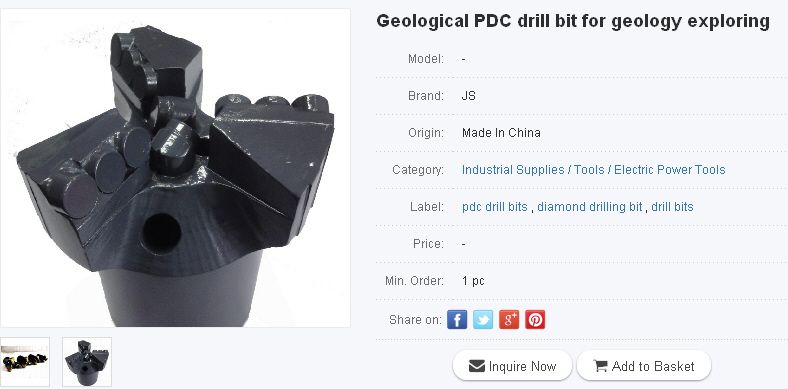
Task: Click the 'Made In China' origin value
Action: (x=501, y=133)
